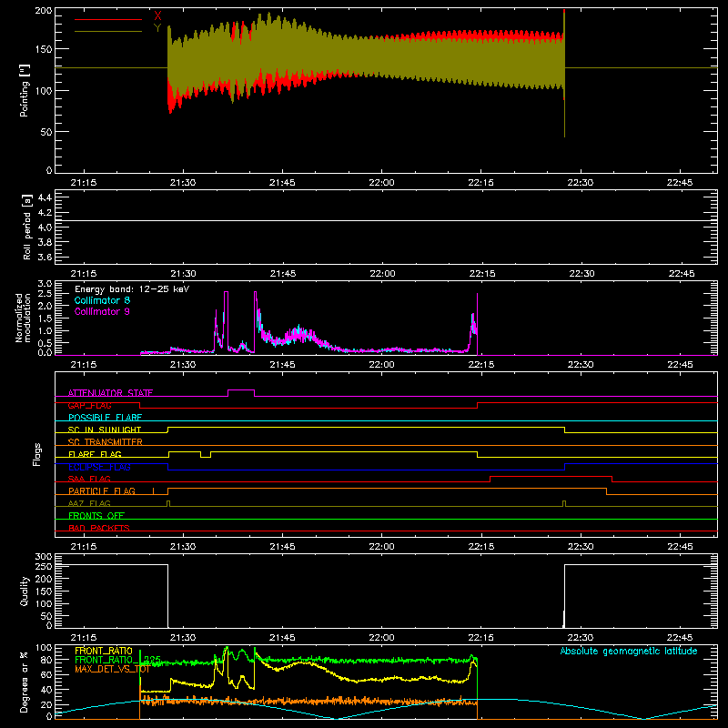Click the '300' tick on Quality axis
Image resolution: width=728 pixels, height=728 pixels.
pos(44,557)
